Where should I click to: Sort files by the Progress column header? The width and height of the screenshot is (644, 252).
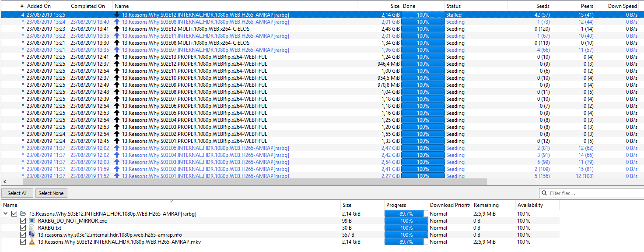(x=406, y=205)
